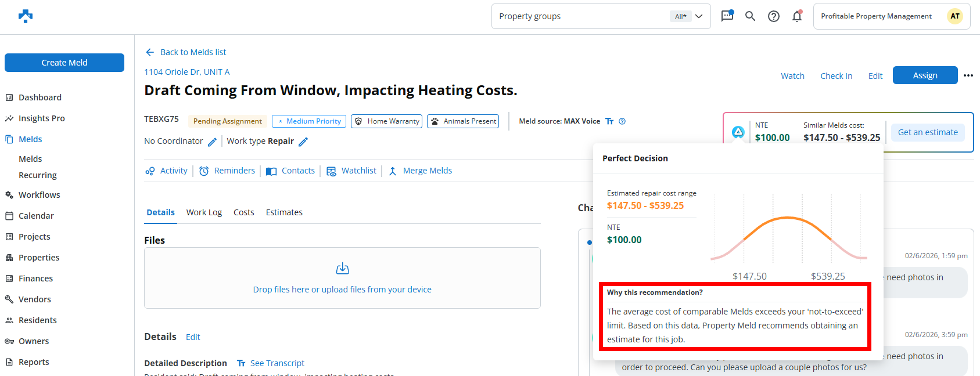Click the more options ellipsis icon
Image resolution: width=980 pixels, height=376 pixels.
pyautogui.click(x=968, y=75)
